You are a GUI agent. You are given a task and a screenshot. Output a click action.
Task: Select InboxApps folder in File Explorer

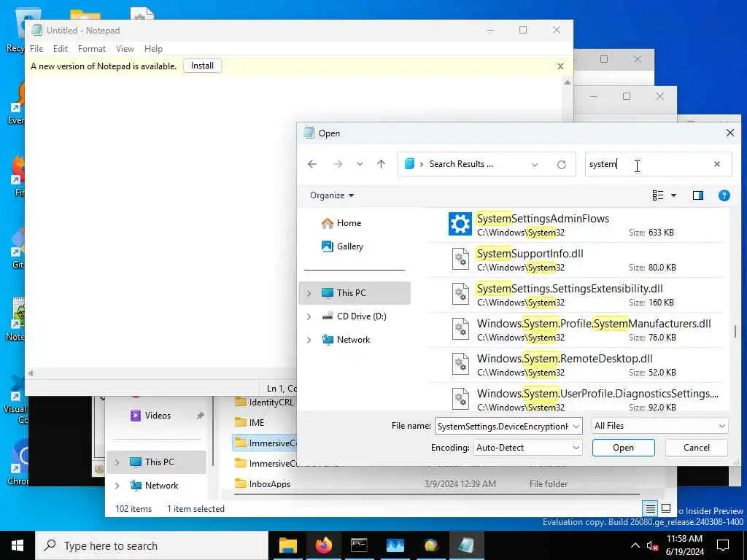[x=270, y=484]
